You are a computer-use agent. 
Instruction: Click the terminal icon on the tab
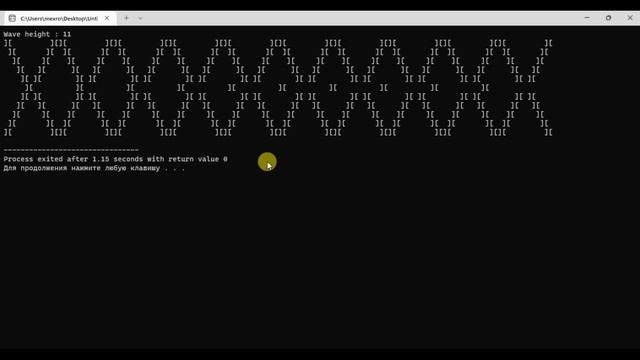[12, 18]
